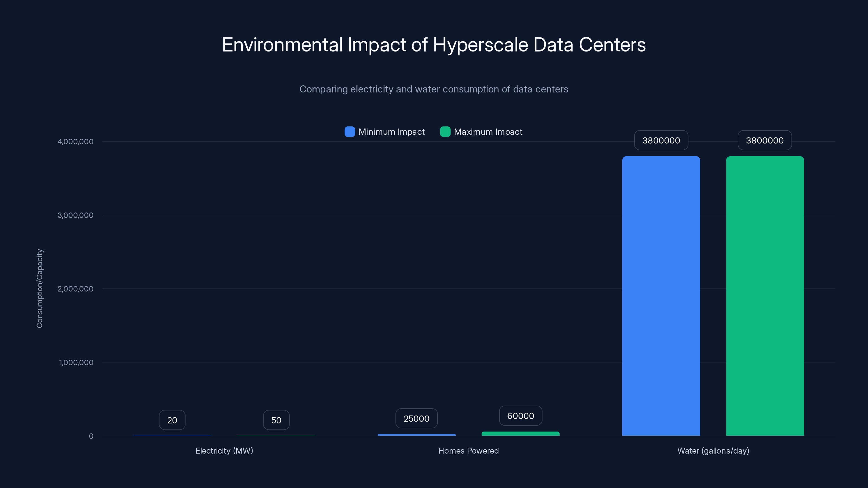
Task: Click the subtitle about consumption comparison
Action: point(434,89)
